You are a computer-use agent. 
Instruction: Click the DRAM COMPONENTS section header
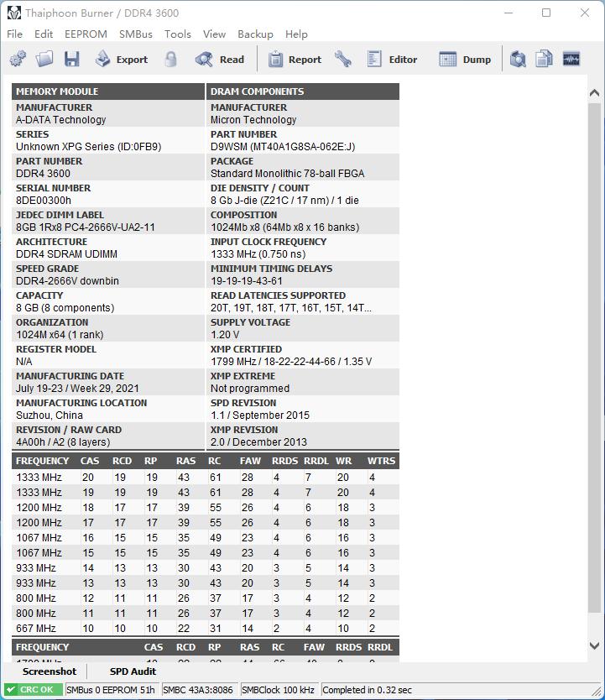303,91
